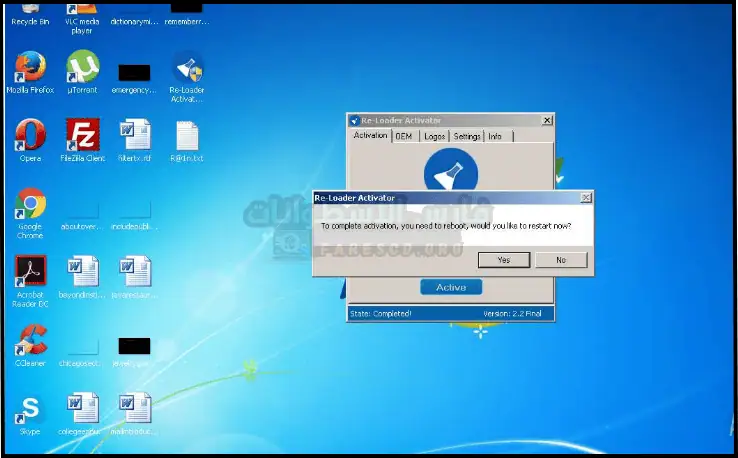Open the Logos tab
Viewport: 738px width, 458px height.
click(x=434, y=136)
